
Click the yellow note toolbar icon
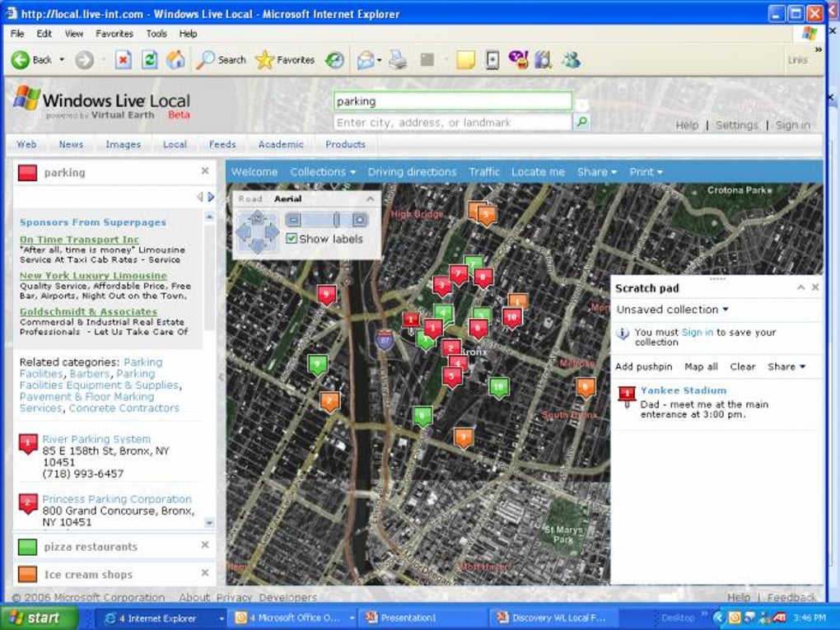pyautogui.click(x=465, y=60)
